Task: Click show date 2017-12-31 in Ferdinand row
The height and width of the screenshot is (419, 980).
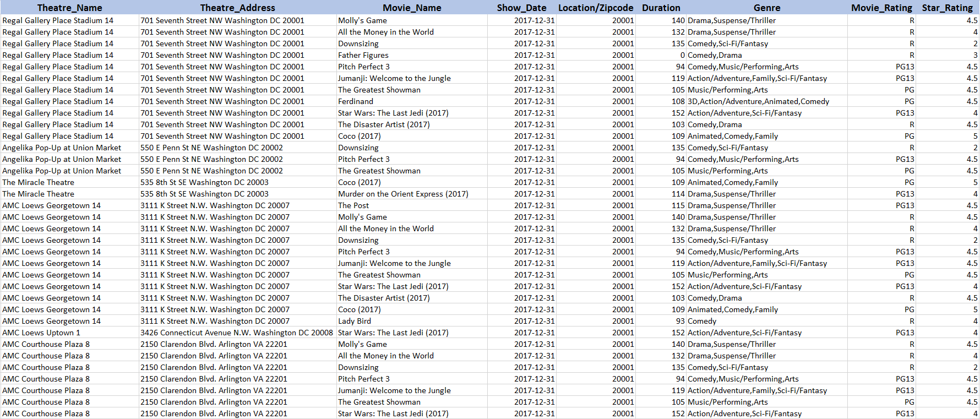Action: (x=521, y=101)
